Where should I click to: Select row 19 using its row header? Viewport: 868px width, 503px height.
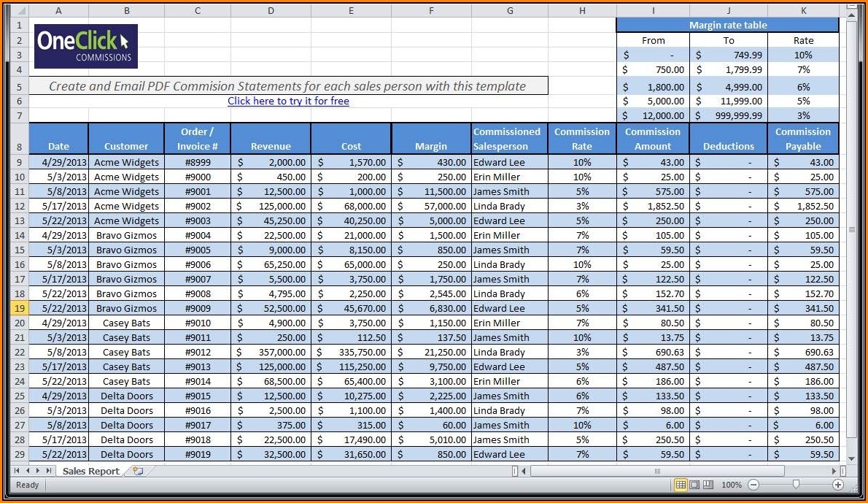[x=19, y=308]
